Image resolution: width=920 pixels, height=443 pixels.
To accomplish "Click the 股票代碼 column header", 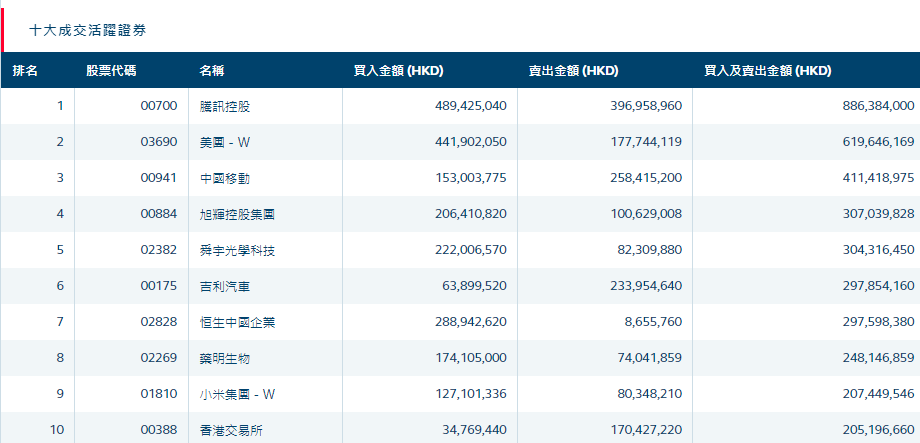I will click(x=111, y=71).
